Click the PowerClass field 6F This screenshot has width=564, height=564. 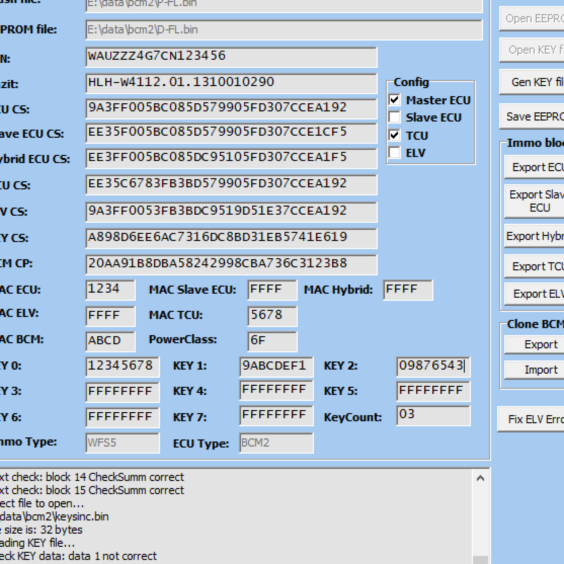[272, 341]
